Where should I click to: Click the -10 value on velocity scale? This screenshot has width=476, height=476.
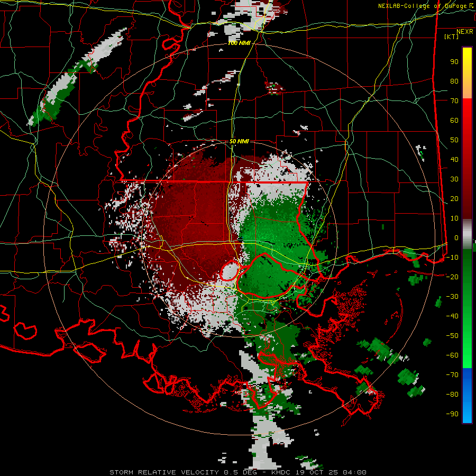tap(452, 258)
